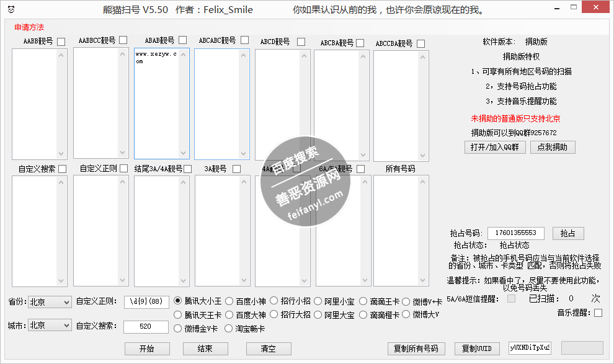
Task: Click the 打开/加入QQ群 button
Action: pyautogui.click(x=495, y=147)
